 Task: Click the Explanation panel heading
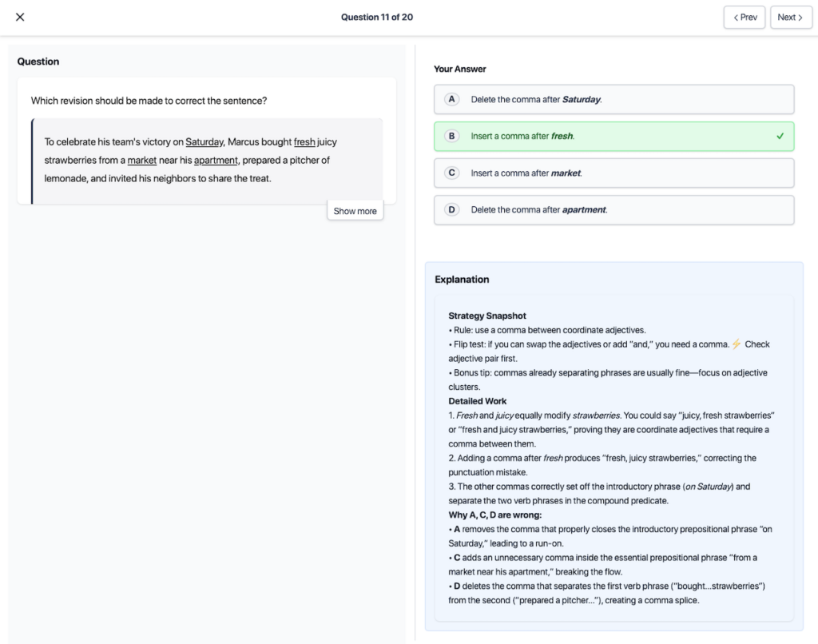click(462, 280)
